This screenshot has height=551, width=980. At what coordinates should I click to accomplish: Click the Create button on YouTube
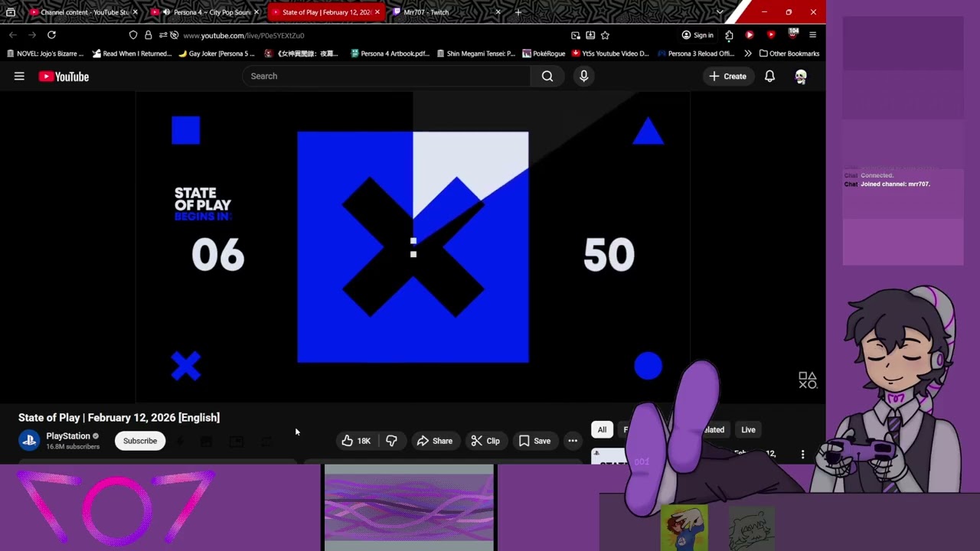tap(727, 77)
